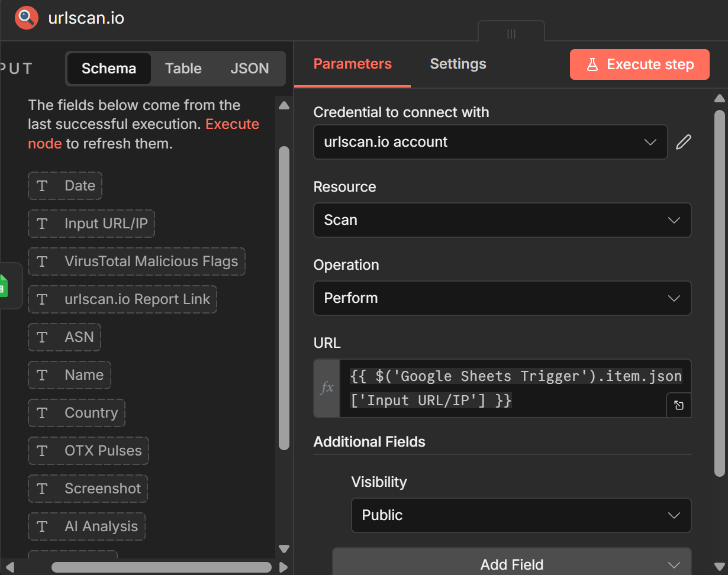This screenshot has width=728, height=575.
Task: Click type icon beside Country field
Action: [42, 413]
